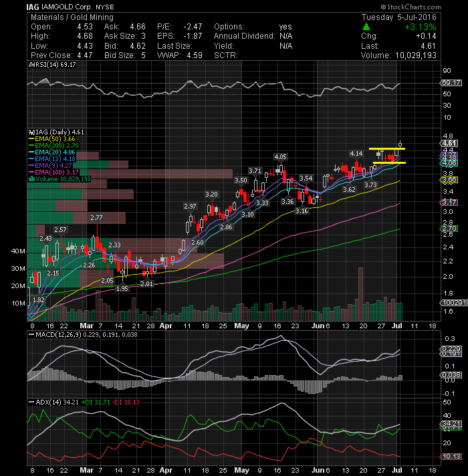Click the StockCharts.com watermark link
Image resolution: width=468 pixels, height=476 pixels.
(x=411, y=7)
